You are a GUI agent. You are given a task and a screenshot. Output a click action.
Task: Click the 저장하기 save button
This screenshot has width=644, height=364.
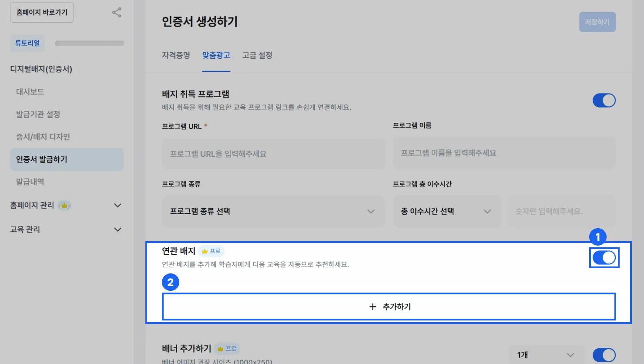point(597,22)
